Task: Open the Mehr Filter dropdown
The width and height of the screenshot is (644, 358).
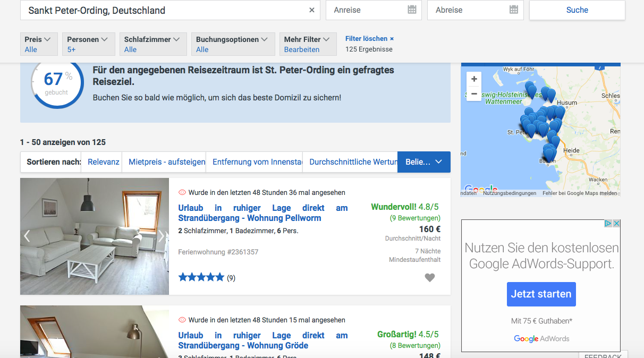Action: [308, 44]
